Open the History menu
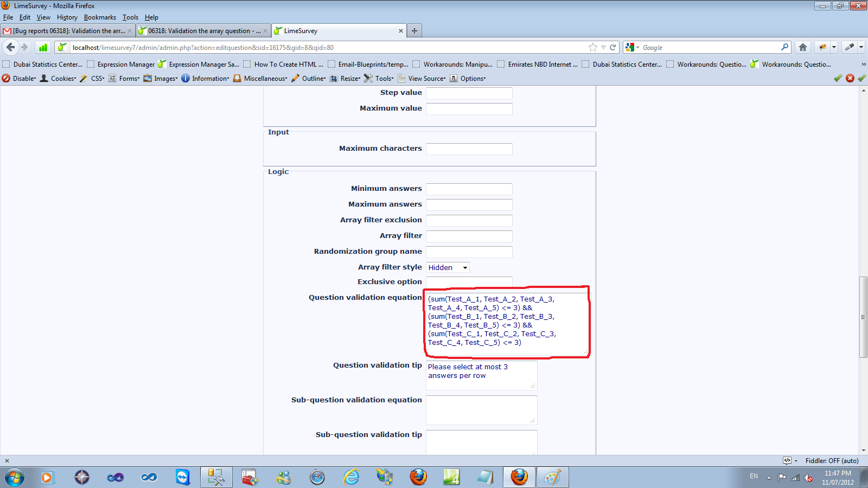Screen dimensions: 868x488 (x=67, y=17)
